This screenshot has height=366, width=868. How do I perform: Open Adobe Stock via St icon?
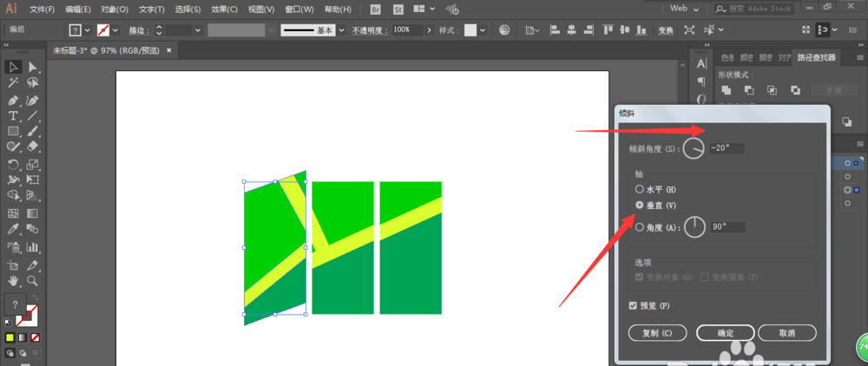tap(398, 9)
